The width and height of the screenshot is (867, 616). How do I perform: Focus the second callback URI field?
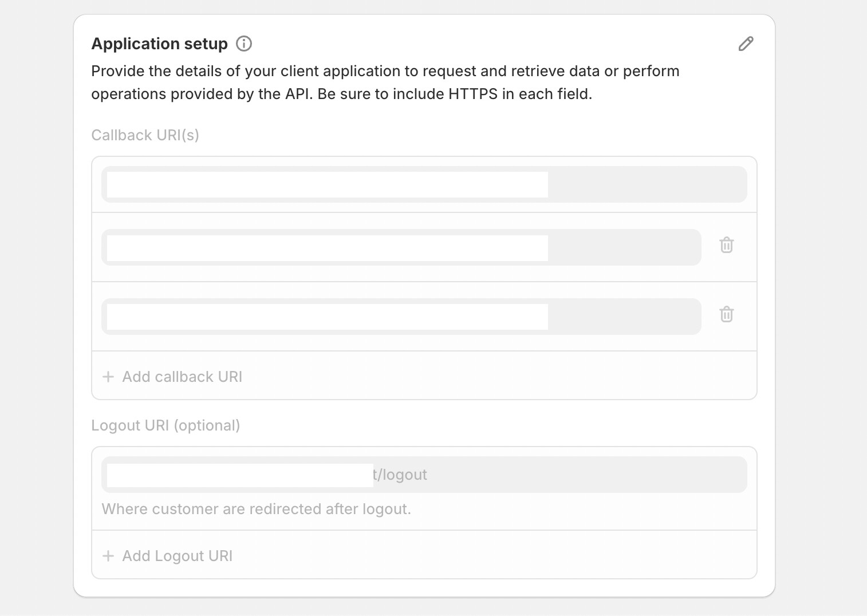pyautogui.click(x=401, y=247)
